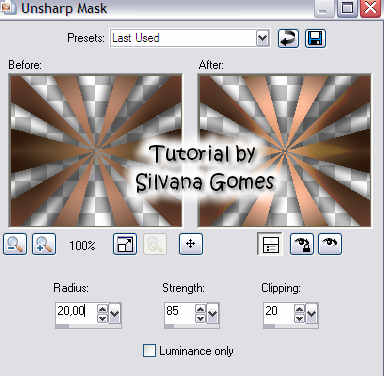
Task: Click the slider bar beneath Strength field
Action: (191, 326)
